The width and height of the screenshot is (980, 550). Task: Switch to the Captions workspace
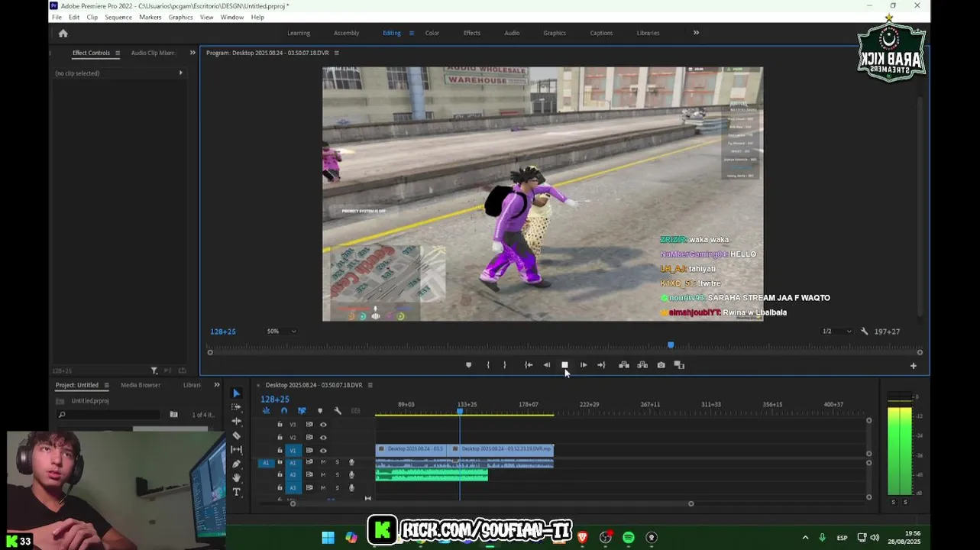click(601, 33)
